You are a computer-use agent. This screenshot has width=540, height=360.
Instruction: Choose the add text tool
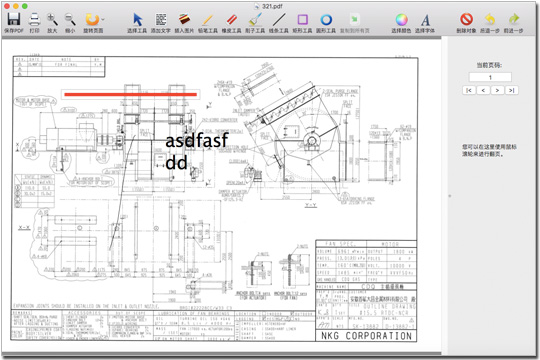pyautogui.click(x=161, y=20)
